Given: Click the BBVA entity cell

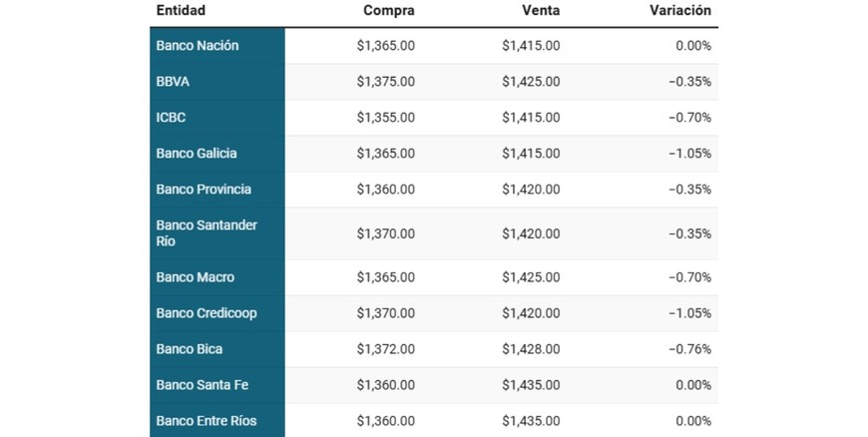Looking at the screenshot, I should [171, 82].
